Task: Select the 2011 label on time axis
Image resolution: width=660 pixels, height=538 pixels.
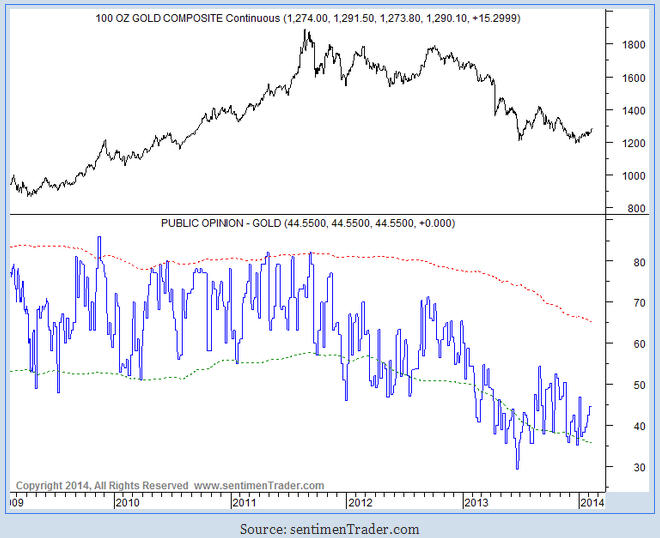Action: coord(243,502)
